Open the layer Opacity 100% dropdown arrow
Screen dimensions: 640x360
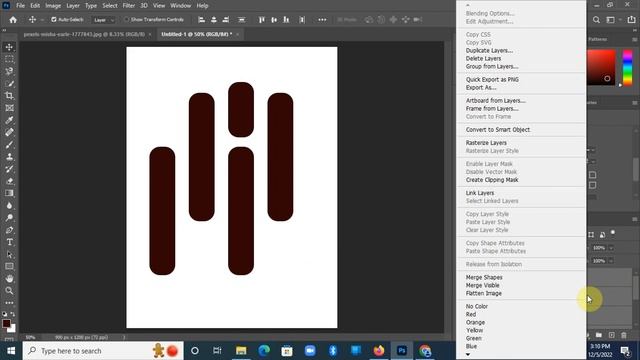coord(611,248)
